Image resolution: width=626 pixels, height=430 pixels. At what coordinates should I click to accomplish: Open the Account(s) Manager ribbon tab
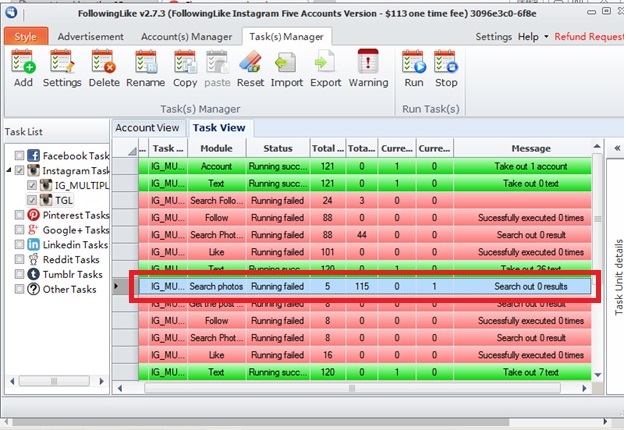185,37
